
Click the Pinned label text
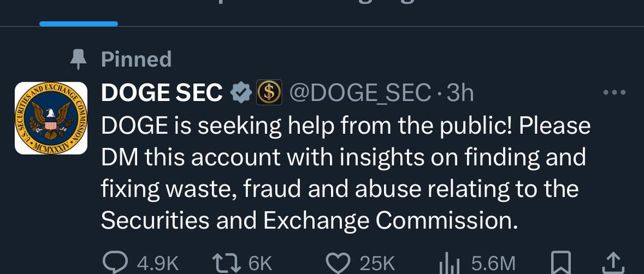136,60
